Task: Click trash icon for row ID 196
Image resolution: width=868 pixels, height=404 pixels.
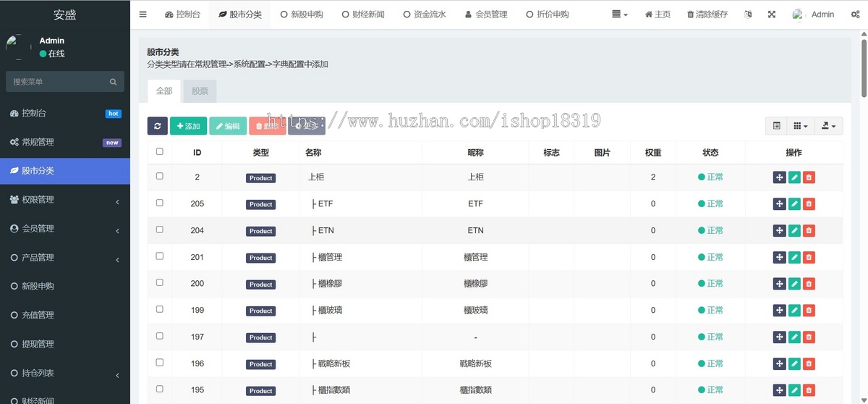Action: coord(809,364)
